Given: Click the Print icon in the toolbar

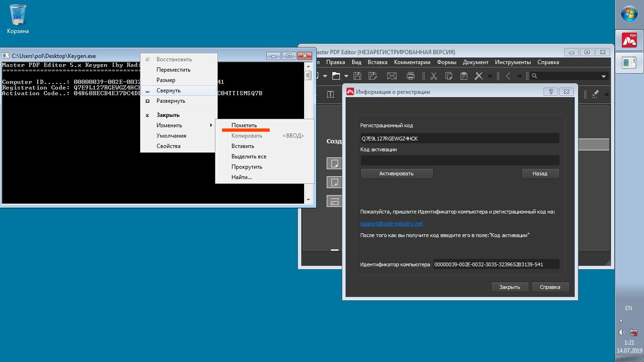Looking at the screenshot, I should click(x=411, y=75).
